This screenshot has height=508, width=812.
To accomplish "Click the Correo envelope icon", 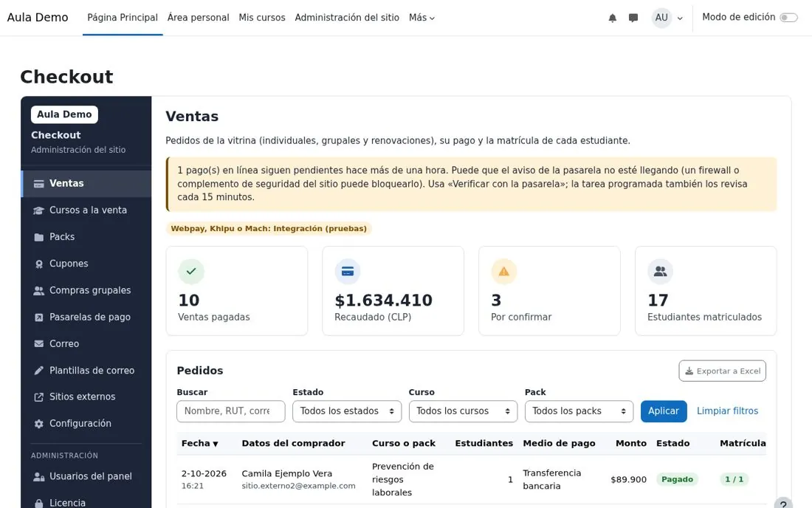I will (x=39, y=344).
